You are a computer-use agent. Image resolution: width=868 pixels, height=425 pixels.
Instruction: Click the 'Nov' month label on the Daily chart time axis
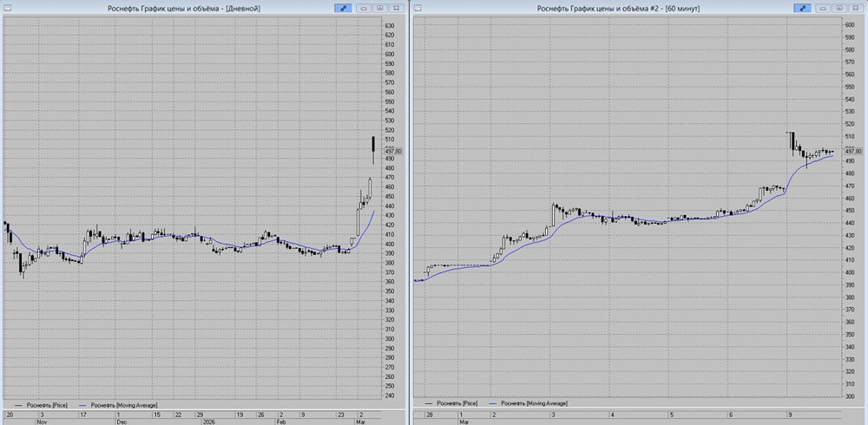[x=43, y=422]
